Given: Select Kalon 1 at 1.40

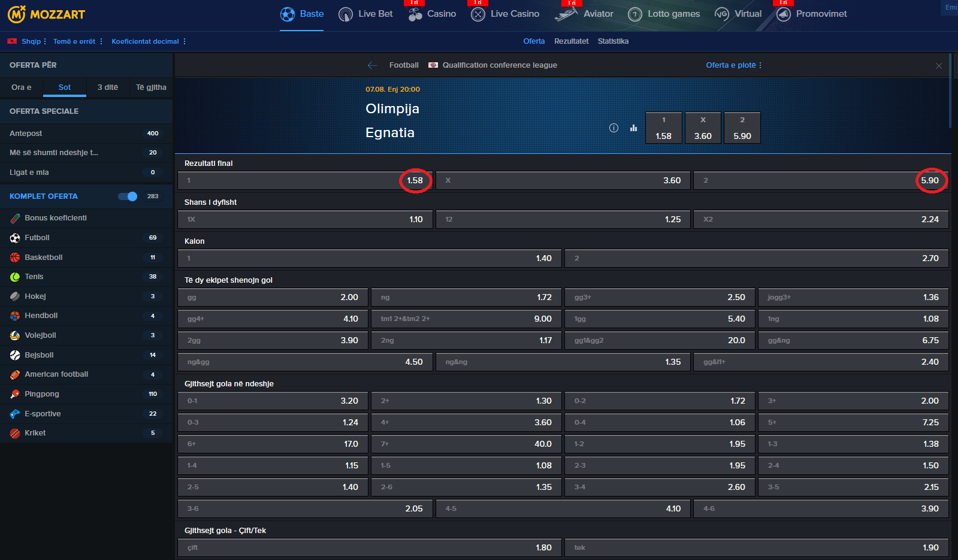Looking at the screenshot, I should (370, 258).
